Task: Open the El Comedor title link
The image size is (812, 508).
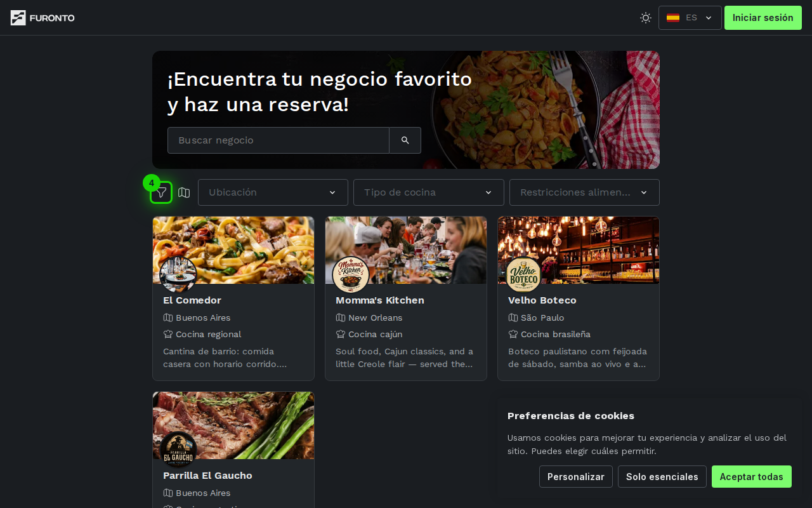Action: pos(192,300)
